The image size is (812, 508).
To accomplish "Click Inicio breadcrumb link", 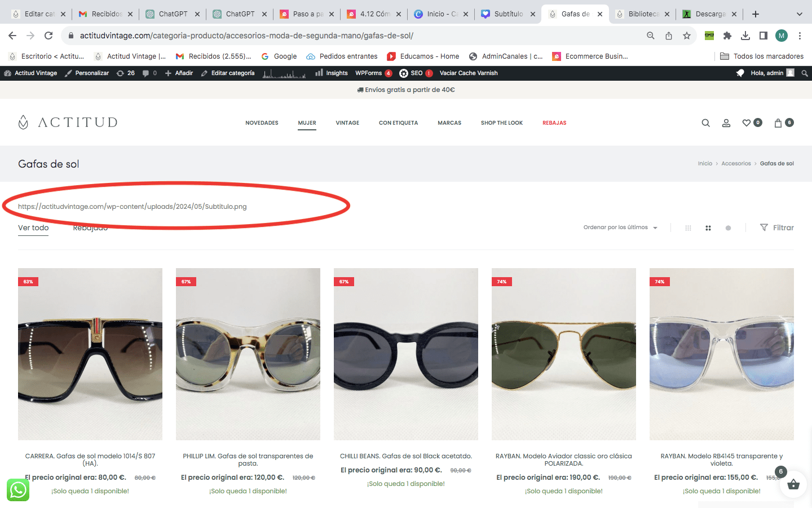I will [705, 164].
